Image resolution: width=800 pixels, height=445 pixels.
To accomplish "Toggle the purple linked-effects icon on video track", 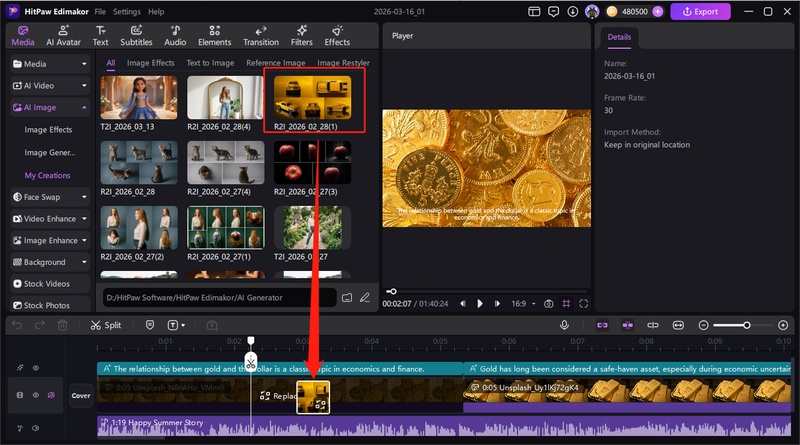I will [x=51, y=395].
